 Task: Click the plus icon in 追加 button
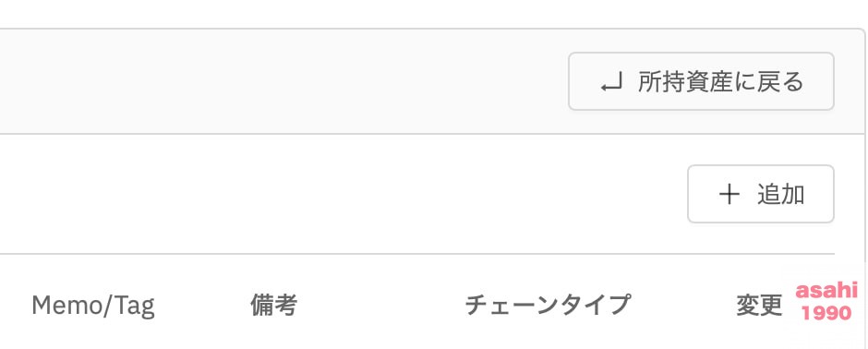pyautogui.click(x=729, y=194)
